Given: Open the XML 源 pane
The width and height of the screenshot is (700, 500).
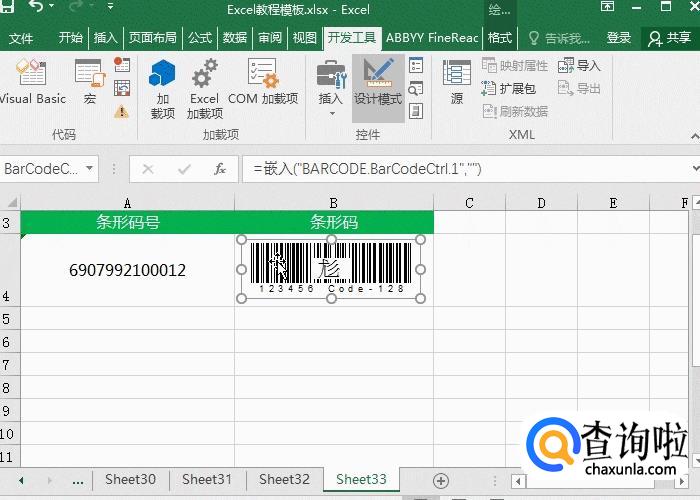Looking at the screenshot, I should [x=457, y=83].
